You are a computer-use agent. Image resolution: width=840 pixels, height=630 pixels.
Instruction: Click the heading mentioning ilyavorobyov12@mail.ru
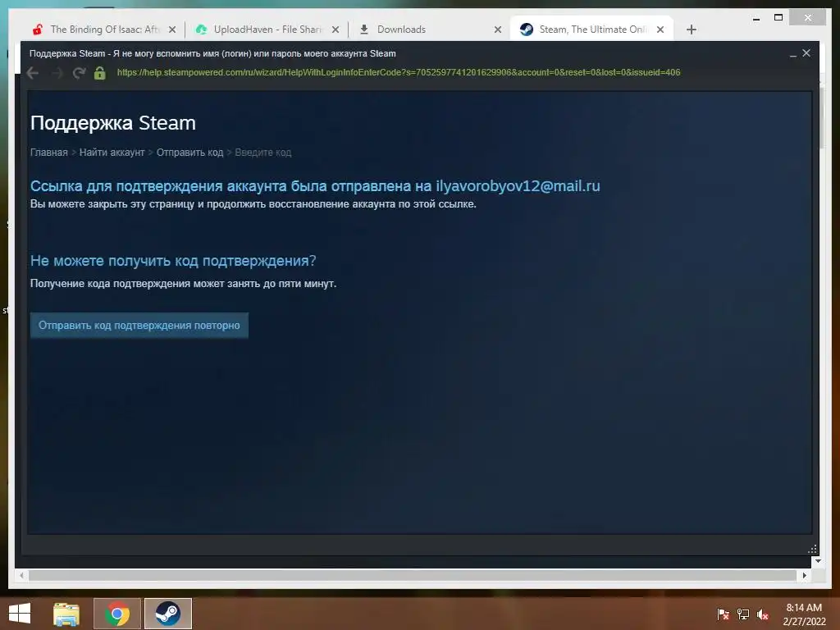pyautogui.click(x=315, y=186)
